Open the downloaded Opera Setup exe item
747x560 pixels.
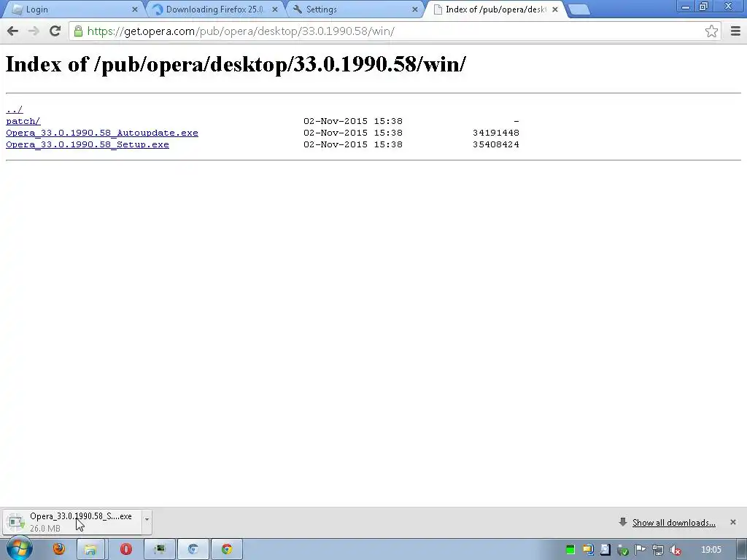pyautogui.click(x=72, y=522)
